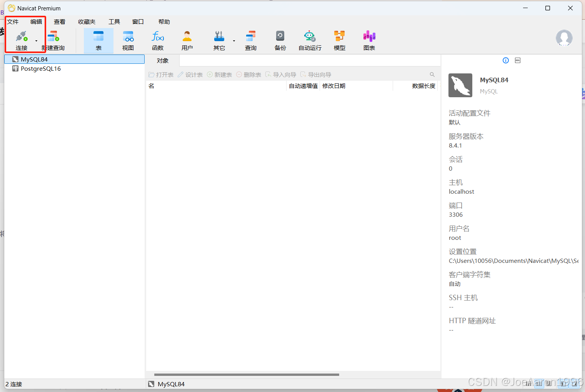
Task: Click the server version value 8.4.1
Action: click(455, 146)
